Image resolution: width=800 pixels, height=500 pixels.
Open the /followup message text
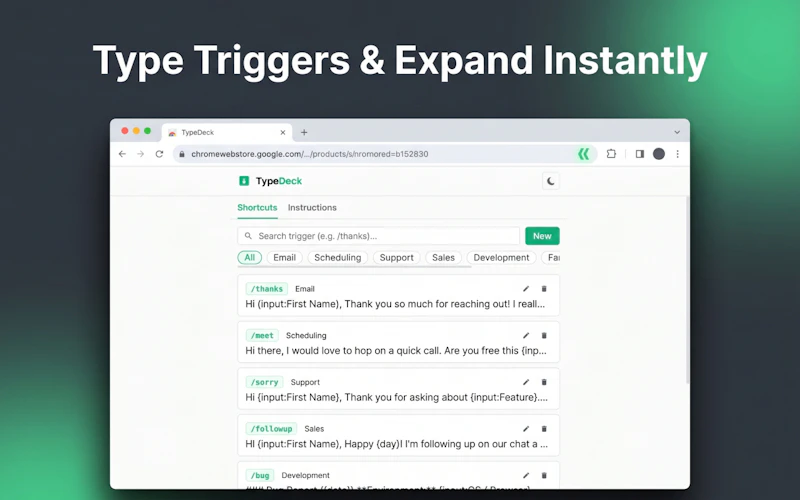[x=396, y=444]
